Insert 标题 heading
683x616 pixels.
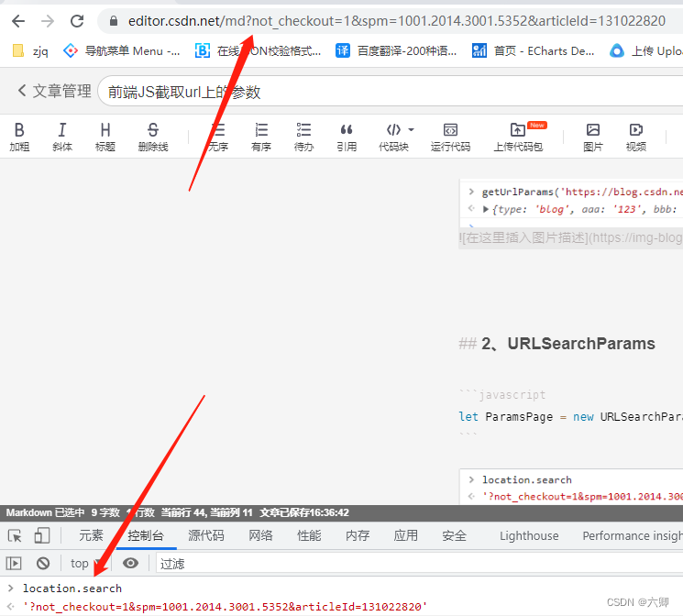(x=105, y=137)
